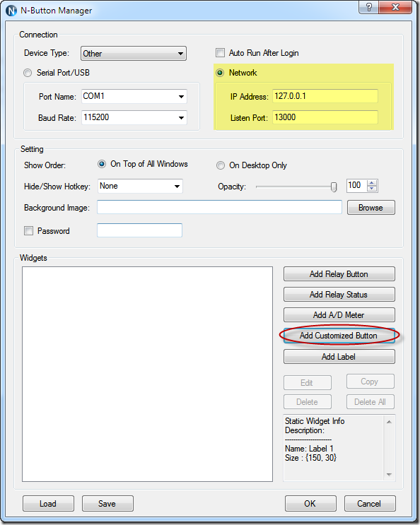Select the Serial Port/USB radio button
The height and width of the screenshot is (525, 420).
click(28, 73)
